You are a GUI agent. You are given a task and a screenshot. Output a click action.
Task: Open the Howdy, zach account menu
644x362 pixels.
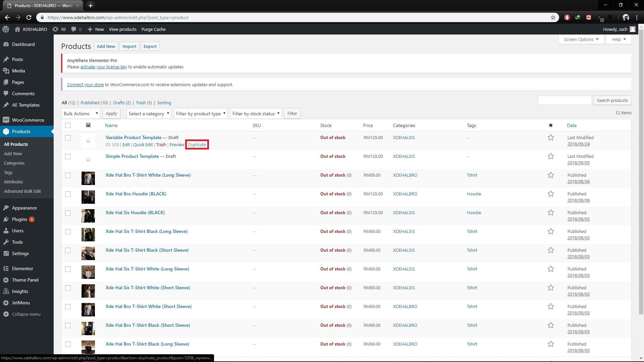coord(619,29)
